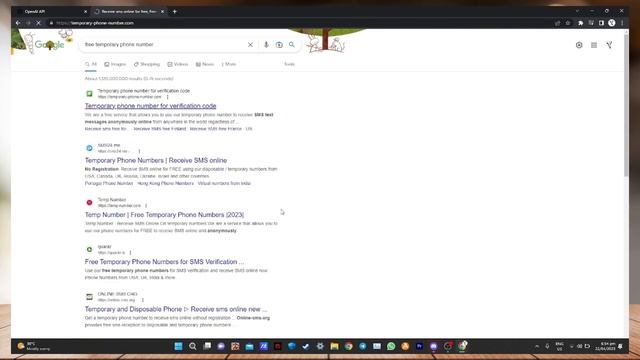
Task: Open the weather widget on the taskbar
Action: pos(33,346)
